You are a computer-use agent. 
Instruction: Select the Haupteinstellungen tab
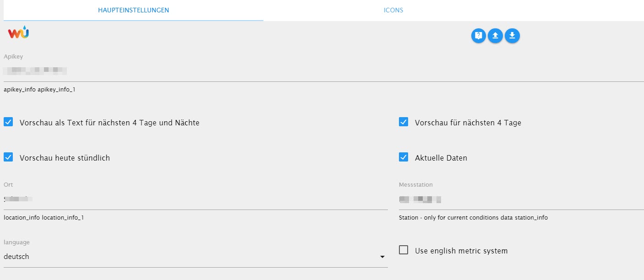(133, 10)
